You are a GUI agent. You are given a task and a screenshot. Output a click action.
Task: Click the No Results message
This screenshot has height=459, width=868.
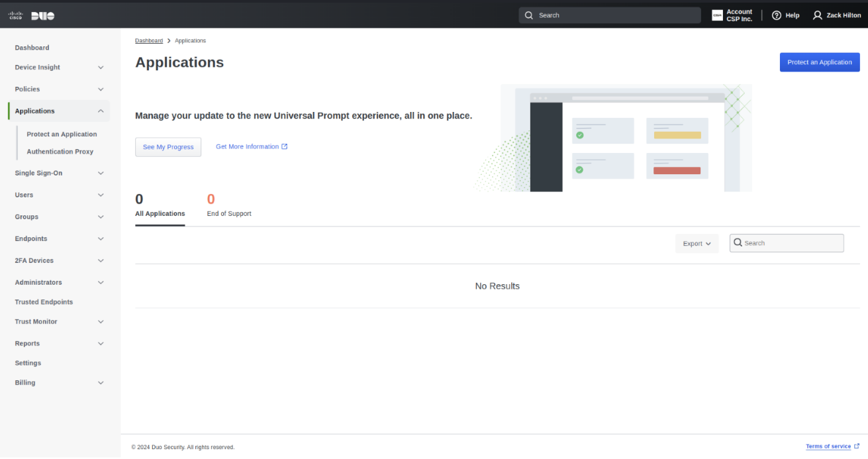[x=497, y=286]
